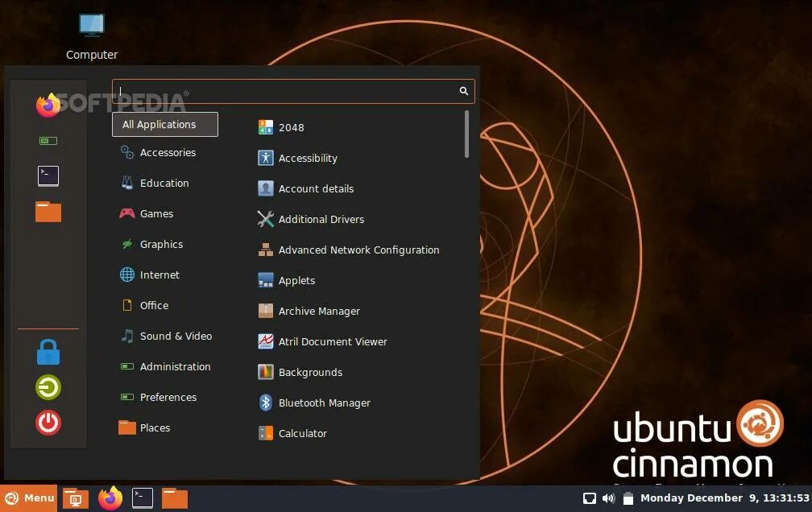Click the network tray icon
The width and height of the screenshot is (812, 512).
point(590,498)
